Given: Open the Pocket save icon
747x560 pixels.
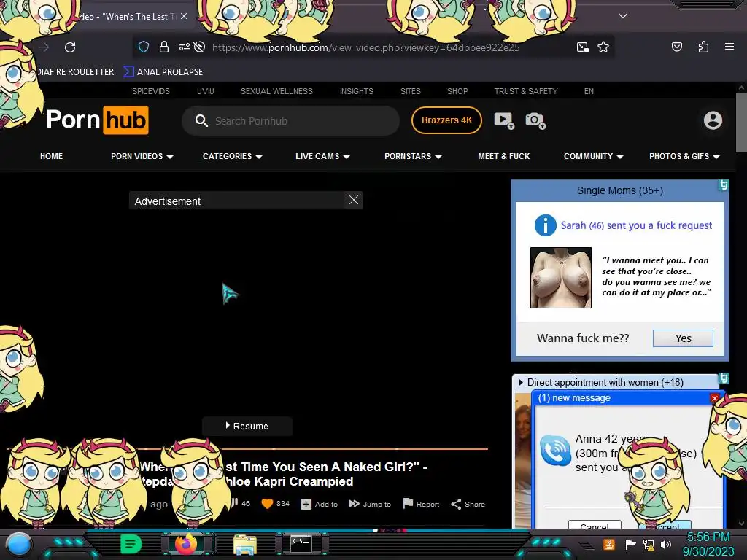Looking at the screenshot, I should pos(676,47).
